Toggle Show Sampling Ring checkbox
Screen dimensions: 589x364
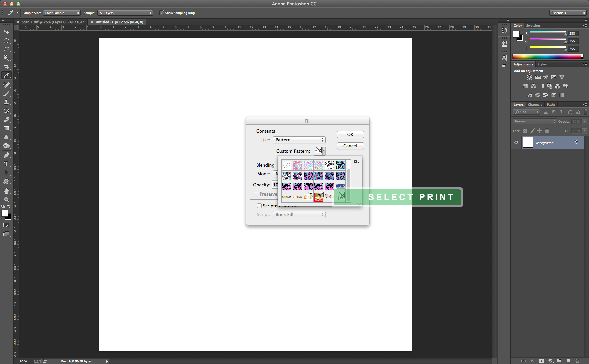coord(162,13)
